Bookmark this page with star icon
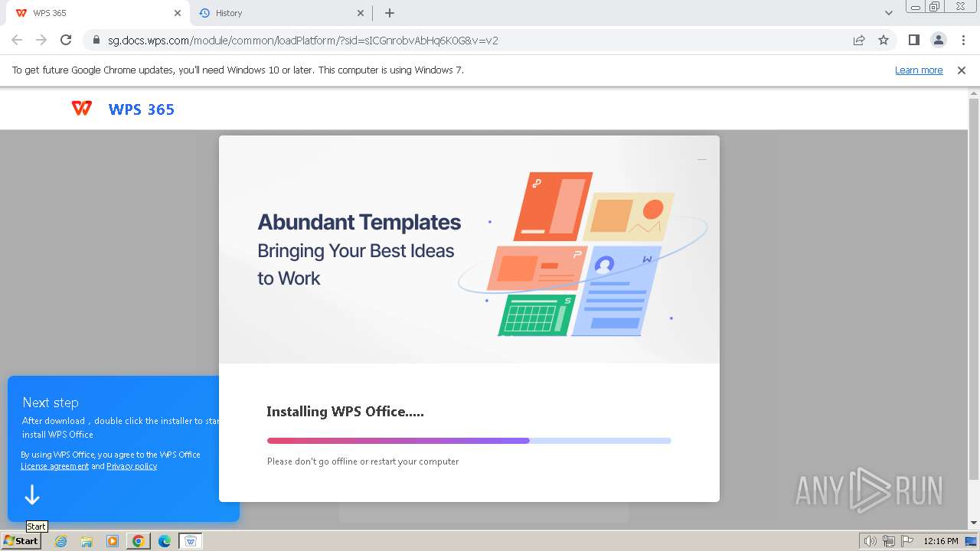This screenshot has width=980, height=551. [884, 41]
